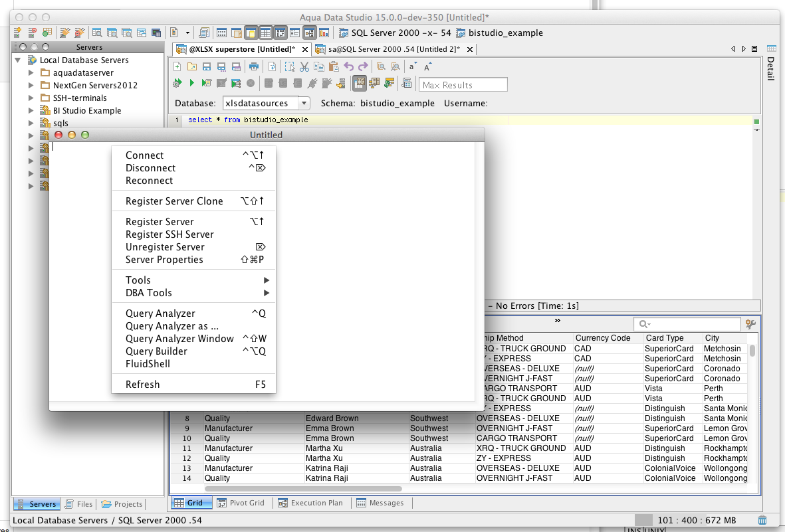Viewport: 785px width, 532px height.
Task: Click the Print icon in editor toolbar
Action: [x=253, y=66]
